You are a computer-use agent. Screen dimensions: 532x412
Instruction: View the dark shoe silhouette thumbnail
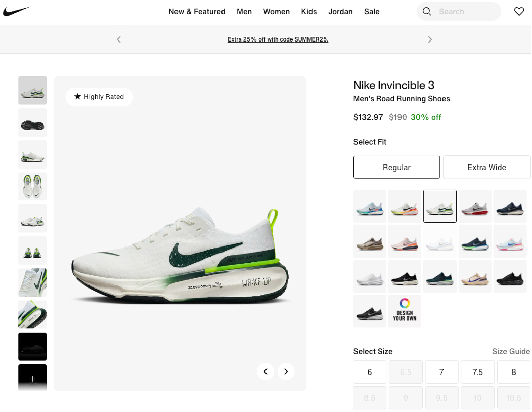pyautogui.click(x=32, y=346)
